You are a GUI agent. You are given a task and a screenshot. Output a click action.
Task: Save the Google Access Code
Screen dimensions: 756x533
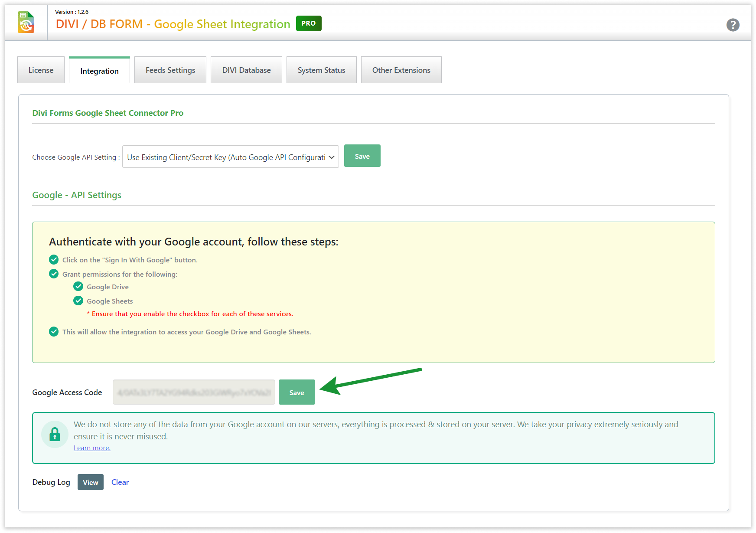297,392
